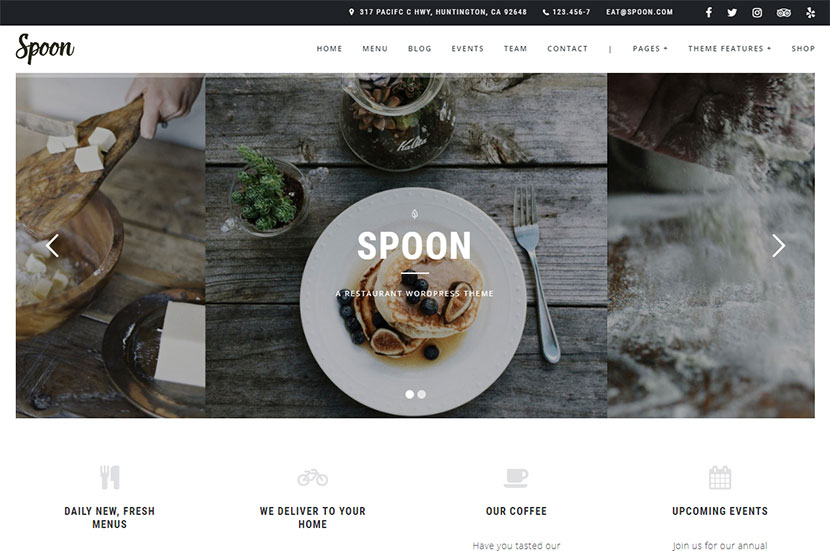Click the phone number 123.456-7
The height and width of the screenshot is (551, 830).
(x=566, y=12)
